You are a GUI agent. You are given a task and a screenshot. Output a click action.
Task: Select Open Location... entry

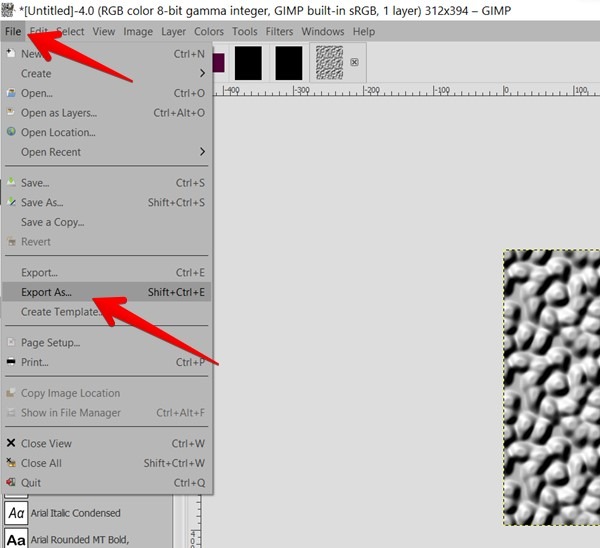(x=106, y=132)
